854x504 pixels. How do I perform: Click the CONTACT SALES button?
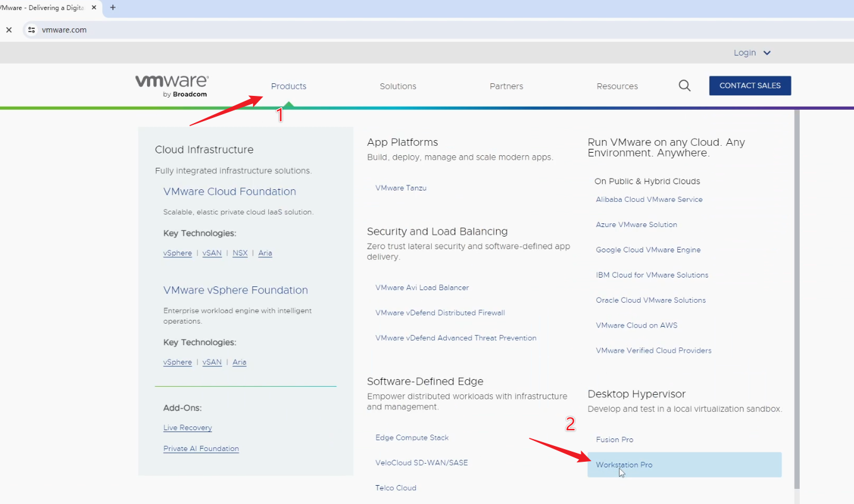[750, 86]
